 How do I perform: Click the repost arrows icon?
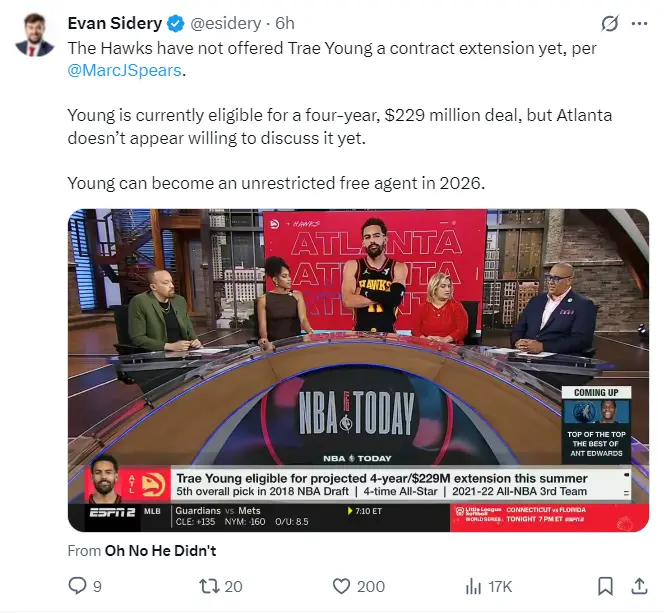(209, 586)
